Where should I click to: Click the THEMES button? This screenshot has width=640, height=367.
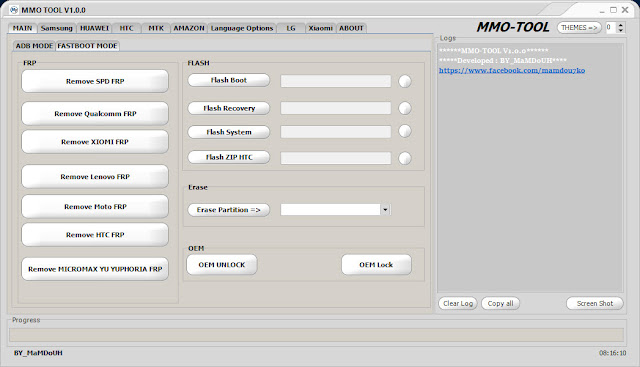tap(579, 27)
